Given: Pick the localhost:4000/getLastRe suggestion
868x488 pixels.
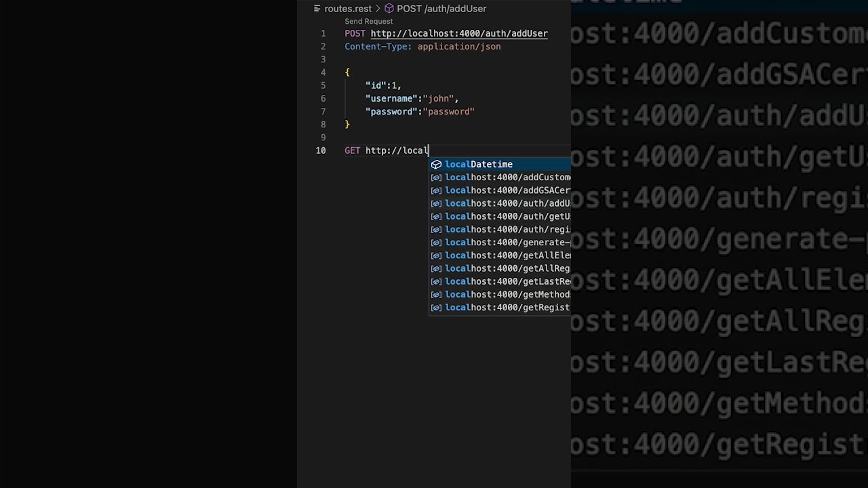Looking at the screenshot, I should (500, 281).
